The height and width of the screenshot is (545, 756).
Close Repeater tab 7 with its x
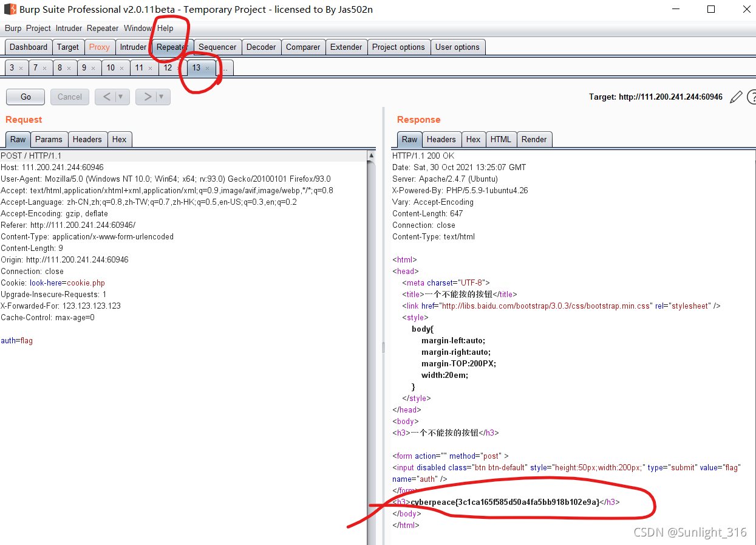click(x=44, y=68)
